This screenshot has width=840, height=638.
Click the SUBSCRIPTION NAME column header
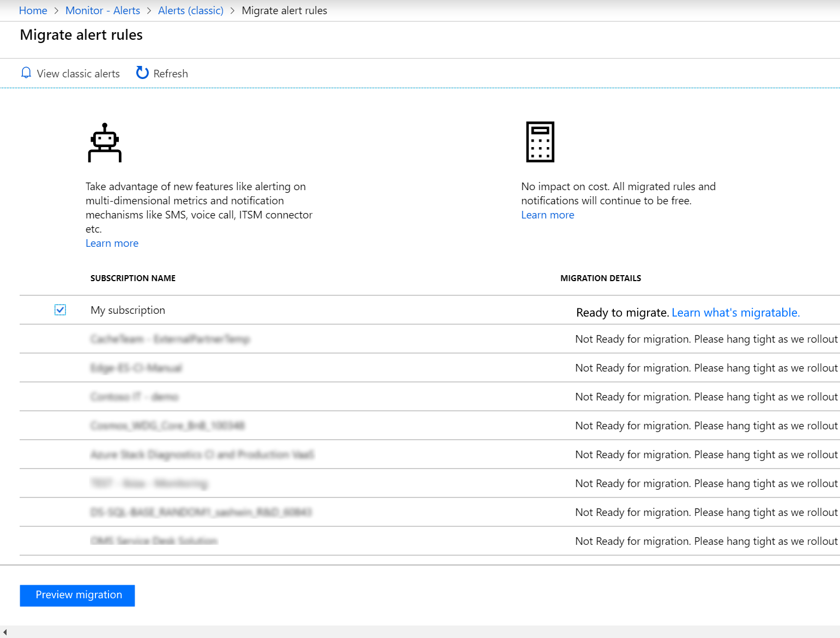click(x=132, y=278)
